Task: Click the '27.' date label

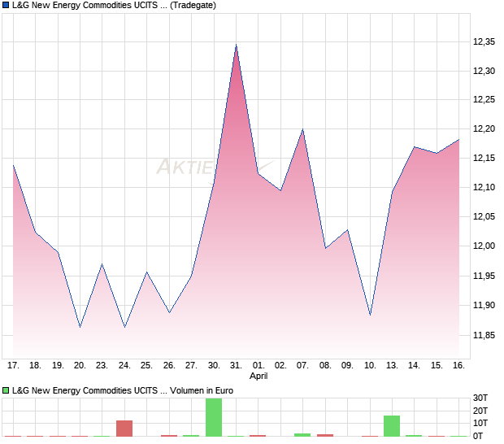Action: pyautogui.click(x=191, y=365)
